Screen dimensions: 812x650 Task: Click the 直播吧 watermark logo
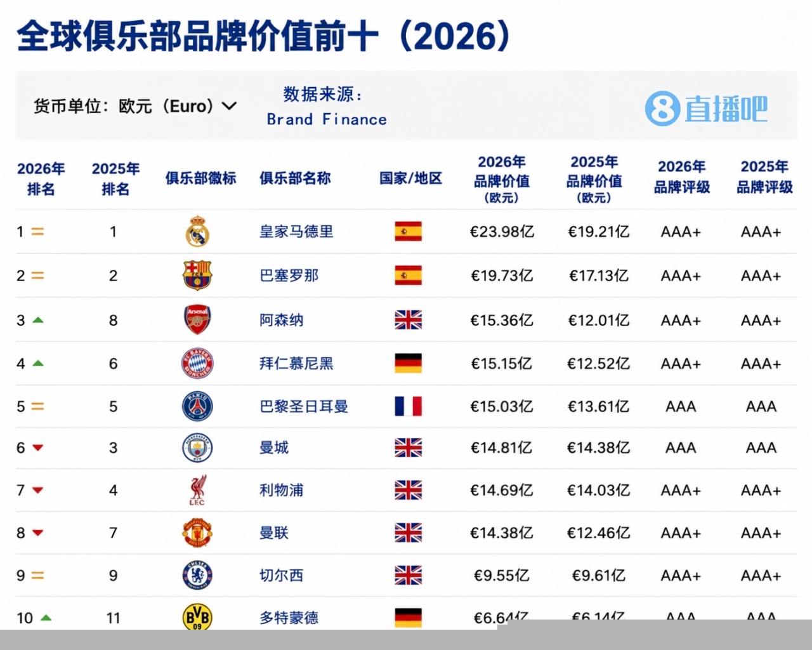[706, 109]
